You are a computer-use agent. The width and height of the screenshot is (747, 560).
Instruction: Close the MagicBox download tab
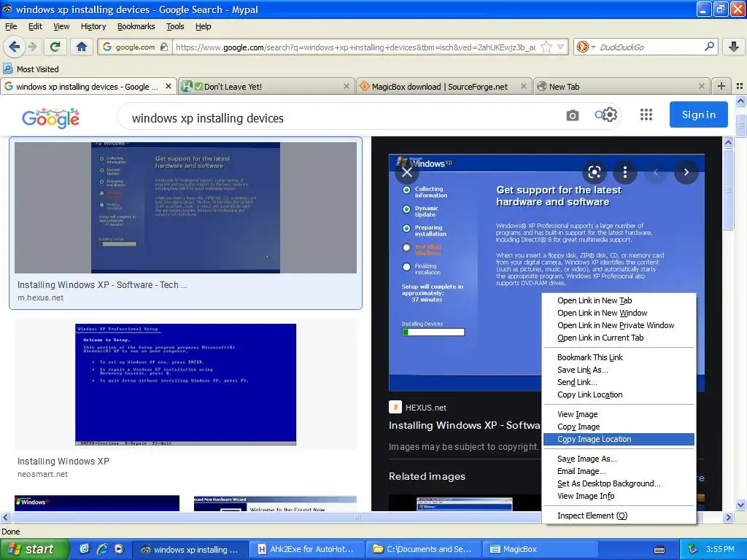point(524,86)
